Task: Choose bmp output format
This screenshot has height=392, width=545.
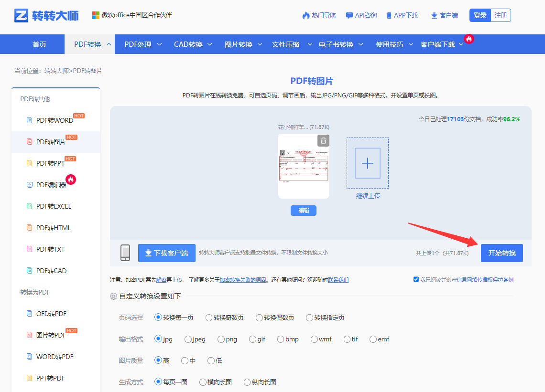Action: (x=281, y=339)
